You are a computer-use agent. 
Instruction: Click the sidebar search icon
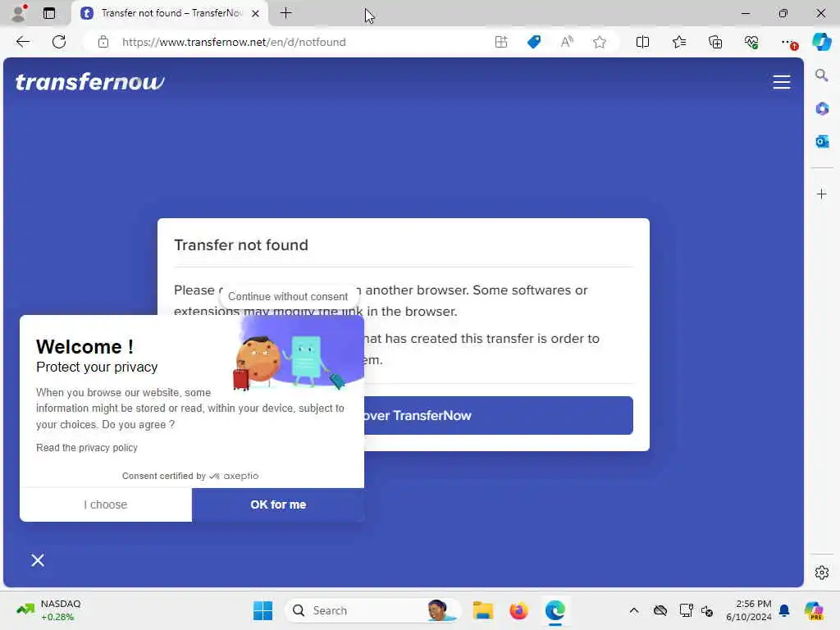click(x=821, y=75)
